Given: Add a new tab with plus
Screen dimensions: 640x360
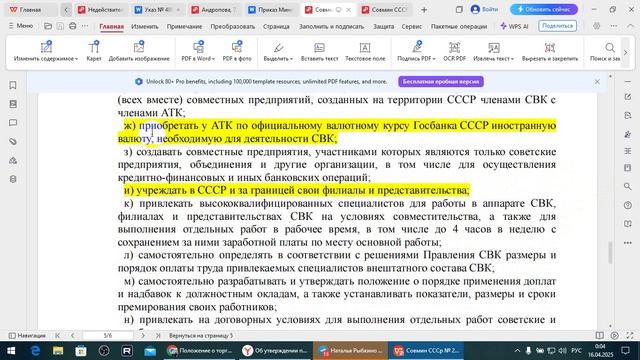Looking at the screenshot, I should point(424,9).
